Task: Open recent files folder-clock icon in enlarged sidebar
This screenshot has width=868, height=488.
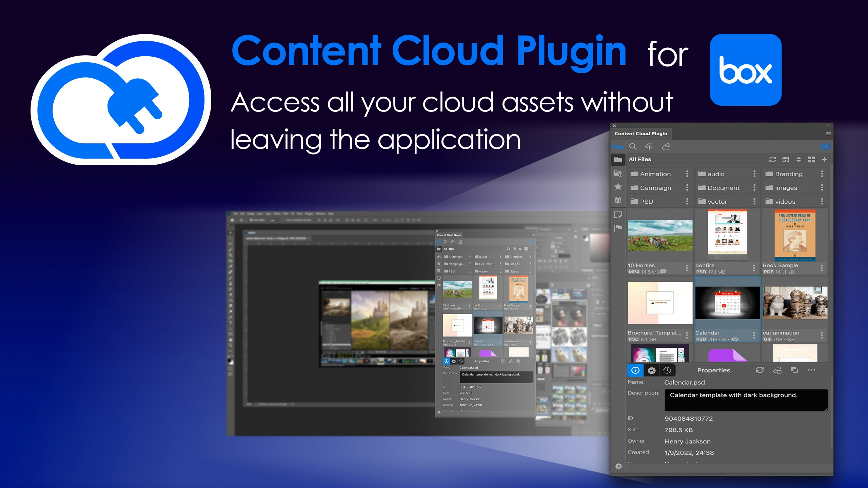Action: (x=618, y=174)
